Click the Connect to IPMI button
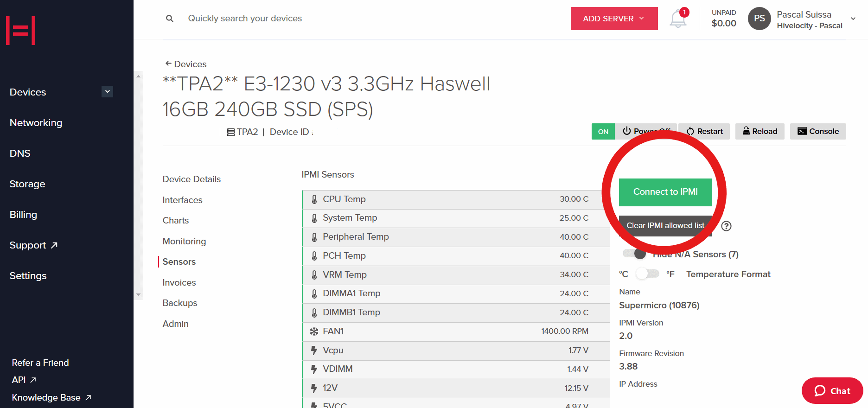This screenshot has height=408, width=868. click(x=665, y=192)
